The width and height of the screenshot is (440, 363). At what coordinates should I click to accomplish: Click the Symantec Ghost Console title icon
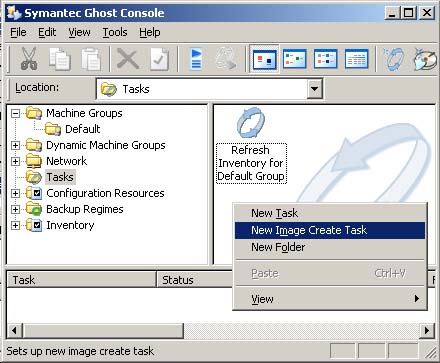14,13
